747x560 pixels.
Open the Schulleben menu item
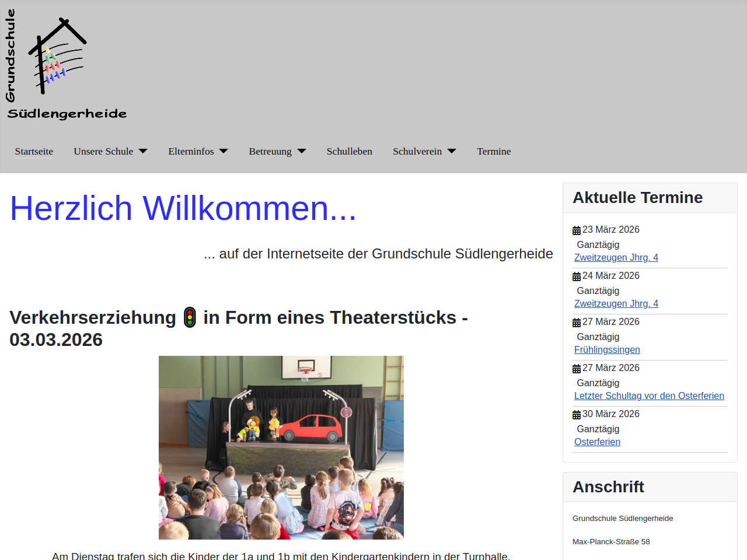(349, 152)
